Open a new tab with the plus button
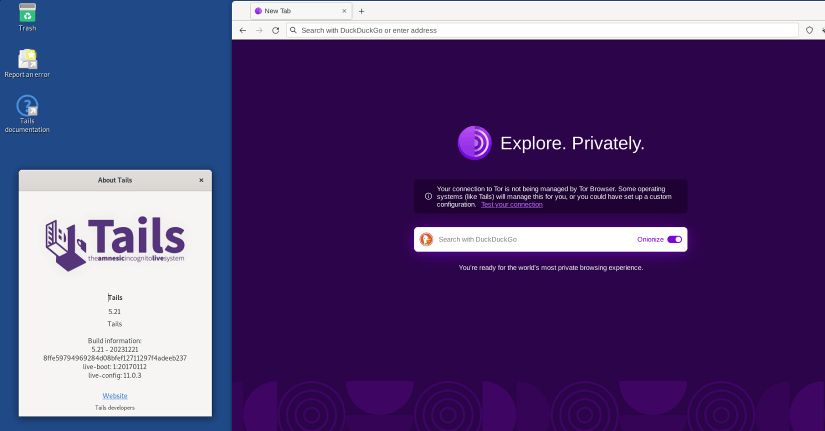 point(361,11)
